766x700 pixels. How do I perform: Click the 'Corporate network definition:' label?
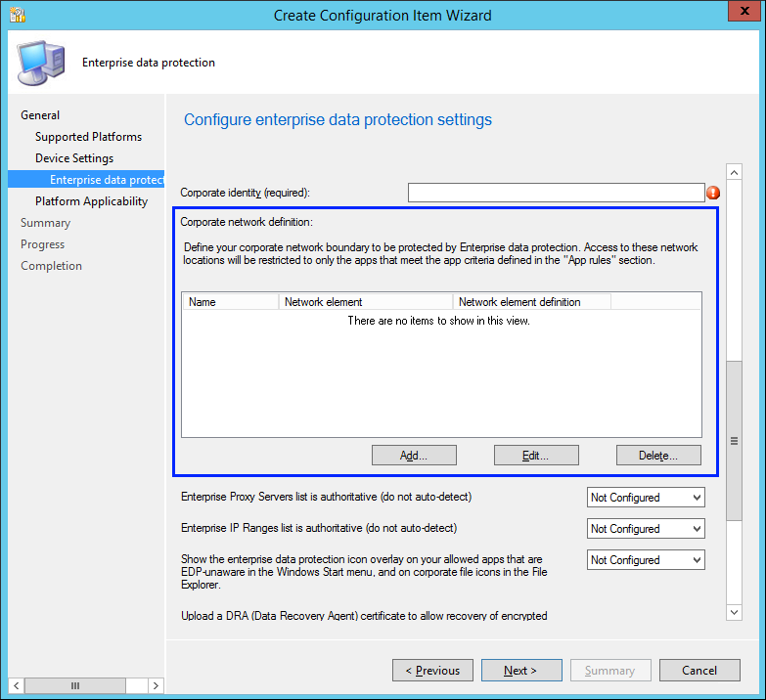pyautogui.click(x=247, y=222)
